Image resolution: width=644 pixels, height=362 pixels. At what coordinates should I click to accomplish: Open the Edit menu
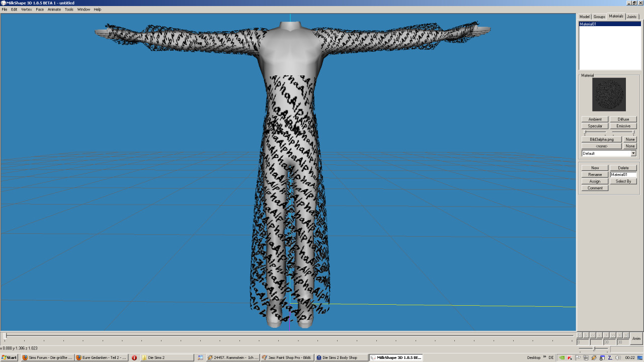click(x=14, y=10)
